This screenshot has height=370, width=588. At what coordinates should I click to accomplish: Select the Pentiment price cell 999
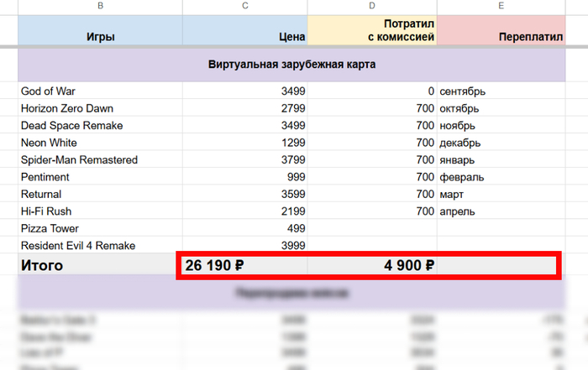click(x=244, y=177)
